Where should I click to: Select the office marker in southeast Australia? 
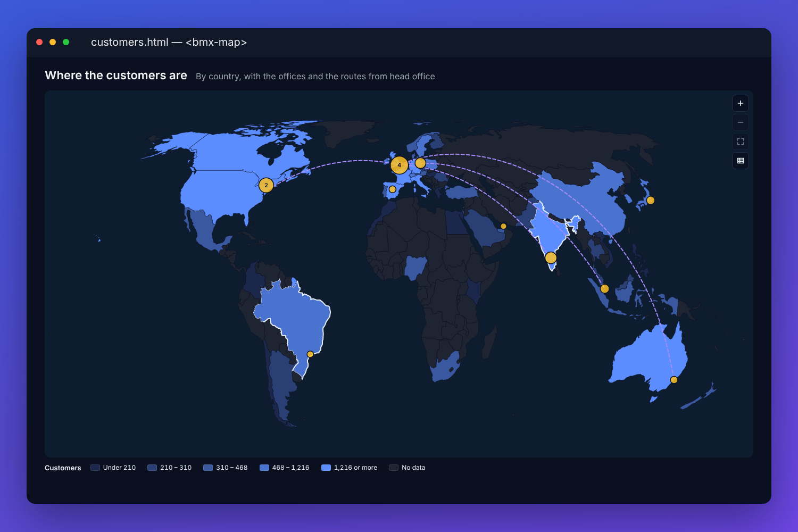click(x=674, y=380)
